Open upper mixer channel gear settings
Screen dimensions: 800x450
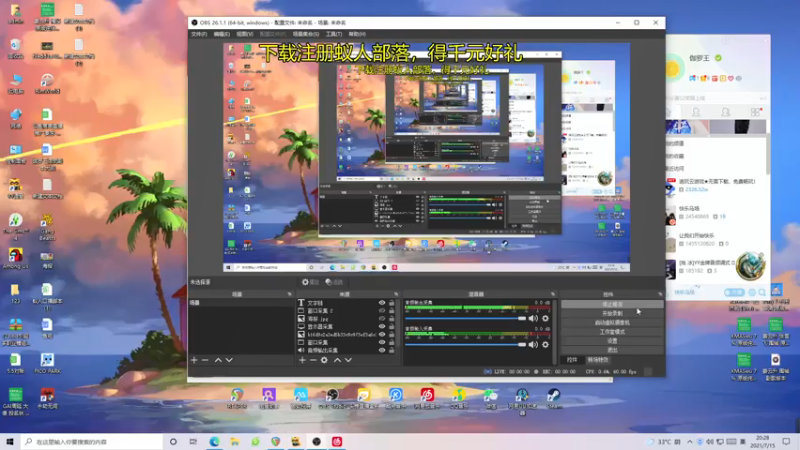click(x=545, y=318)
